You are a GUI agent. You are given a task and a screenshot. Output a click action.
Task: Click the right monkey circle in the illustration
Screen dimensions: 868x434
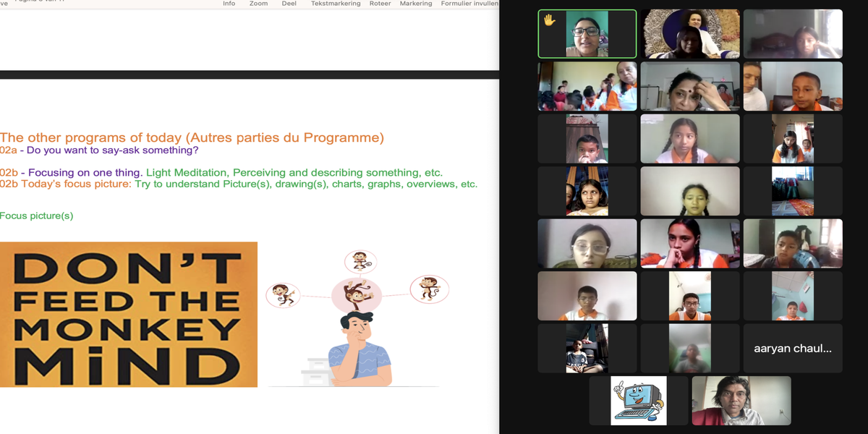[430, 289]
